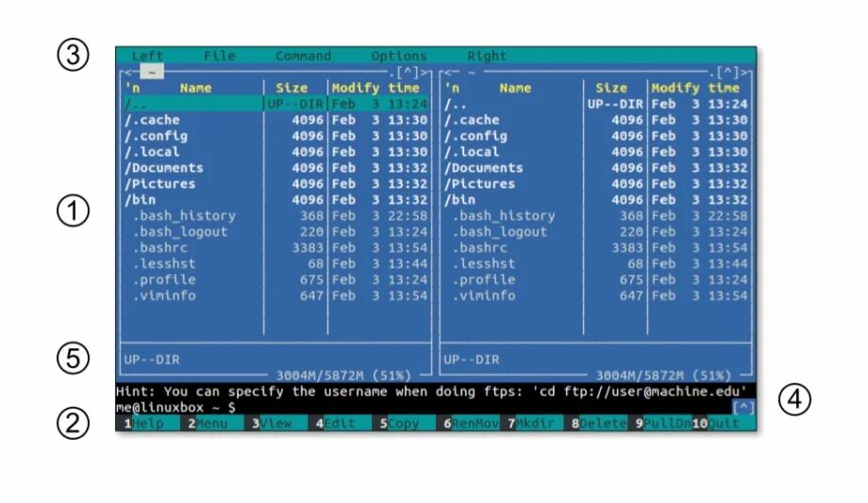Go back in left panel history arrow
The height and width of the screenshot is (503, 868).
(x=128, y=72)
